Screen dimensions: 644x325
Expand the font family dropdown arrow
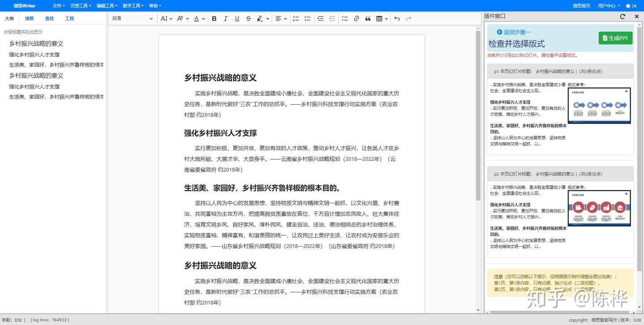(x=187, y=19)
